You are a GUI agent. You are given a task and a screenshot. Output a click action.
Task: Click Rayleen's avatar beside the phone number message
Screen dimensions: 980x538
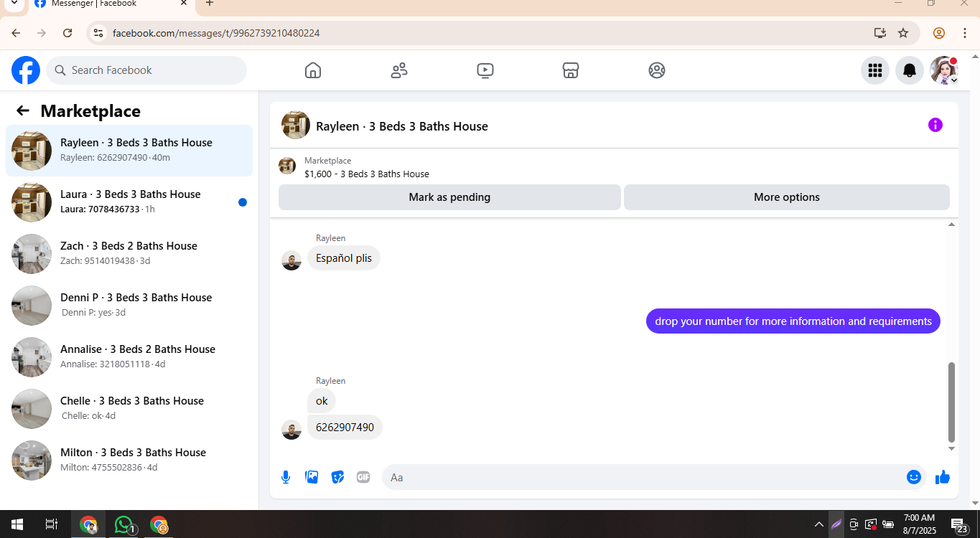[x=291, y=430]
